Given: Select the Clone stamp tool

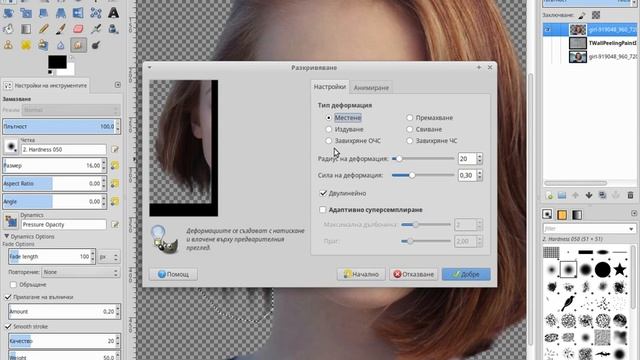Looking at the screenshot, I should pyautogui.click(x=8, y=45).
